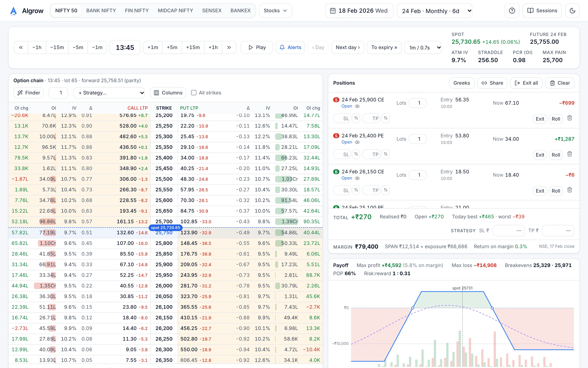
Task: Toggle SL percent mode for 25,900 CE
Action: (x=356, y=118)
